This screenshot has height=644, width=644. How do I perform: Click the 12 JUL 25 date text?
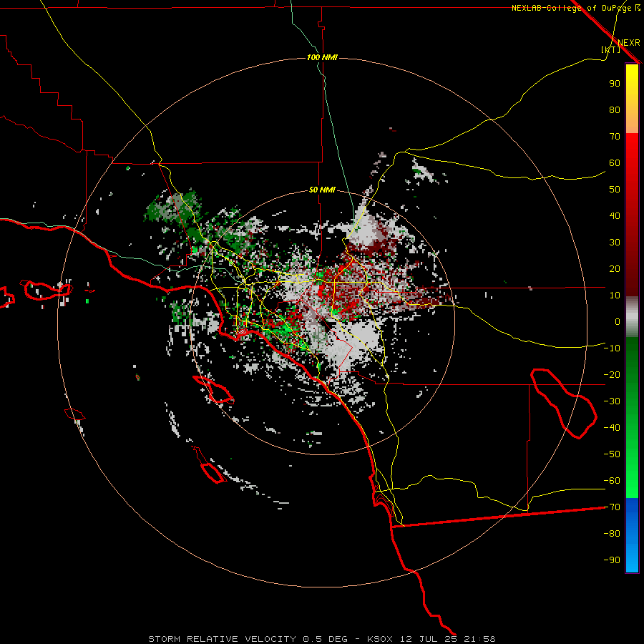click(429, 639)
